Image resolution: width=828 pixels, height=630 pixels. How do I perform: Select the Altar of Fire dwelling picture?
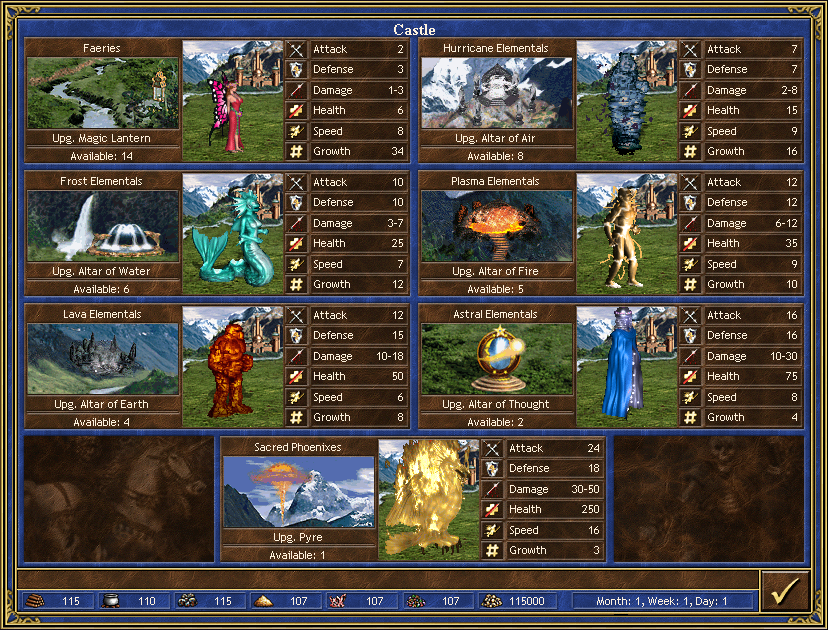[x=496, y=226]
